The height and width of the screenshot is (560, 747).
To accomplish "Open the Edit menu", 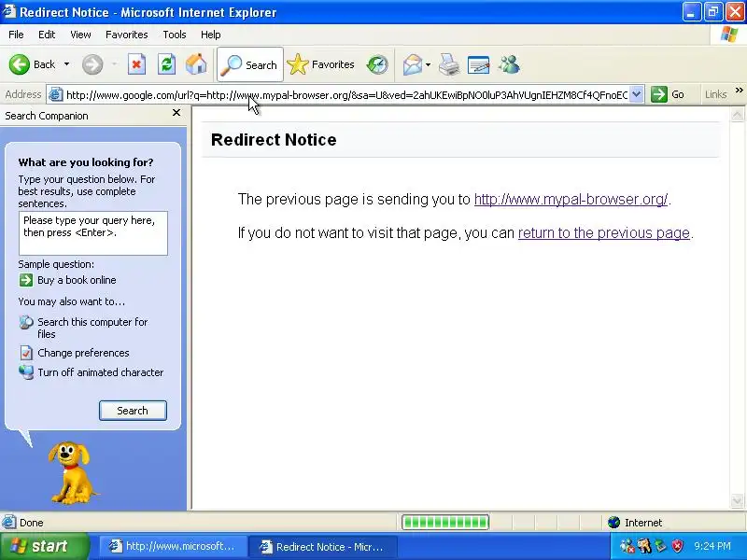I will 47,35.
